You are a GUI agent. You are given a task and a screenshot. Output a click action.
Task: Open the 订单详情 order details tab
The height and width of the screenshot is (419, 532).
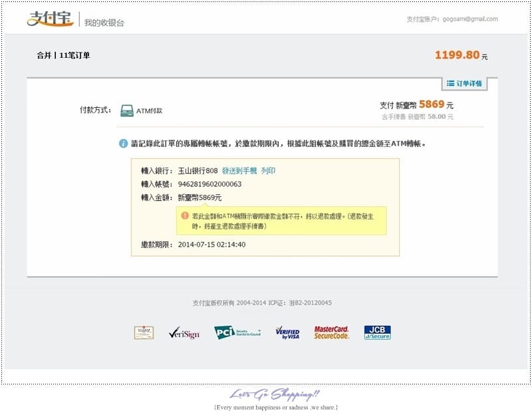pos(464,83)
